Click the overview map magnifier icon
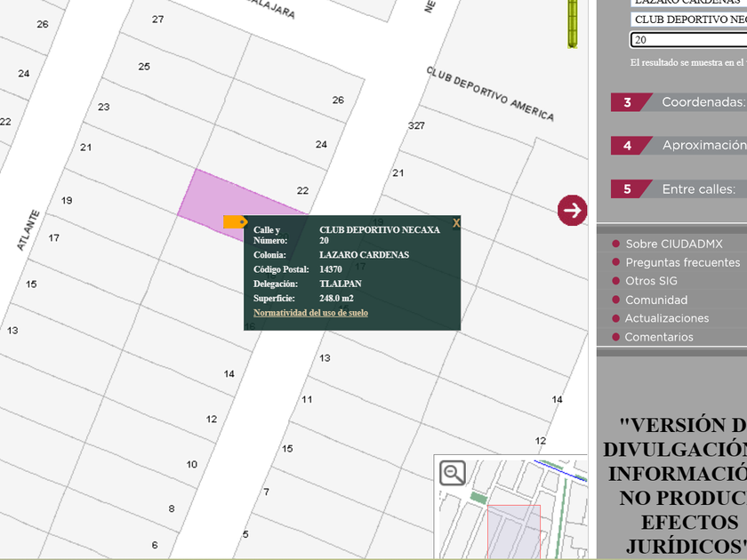747x560 pixels. click(x=453, y=473)
